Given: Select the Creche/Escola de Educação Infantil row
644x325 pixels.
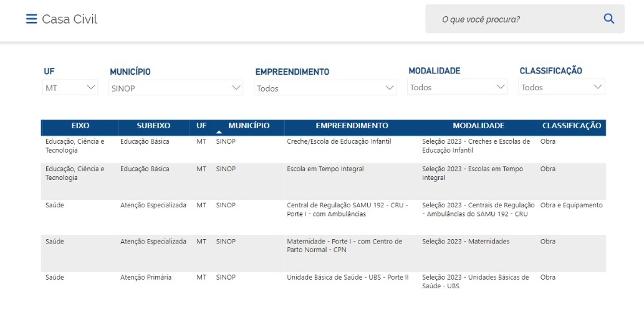Looking at the screenshot, I should [339, 142].
